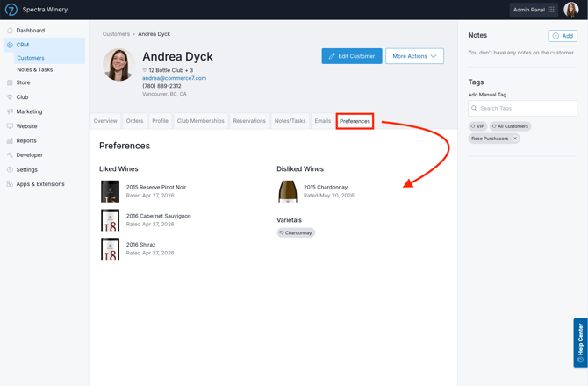588x386 pixels.
Task: Click the Apps & Extensions icon
Action: point(10,184)
